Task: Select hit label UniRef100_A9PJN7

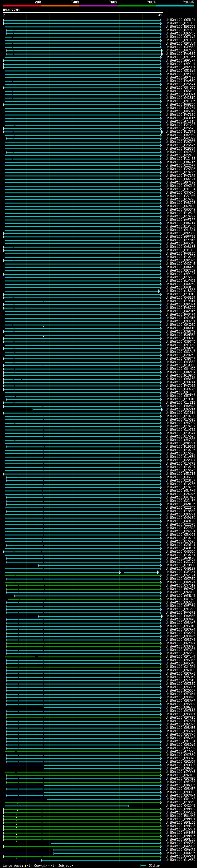Action: coord(180,60)
